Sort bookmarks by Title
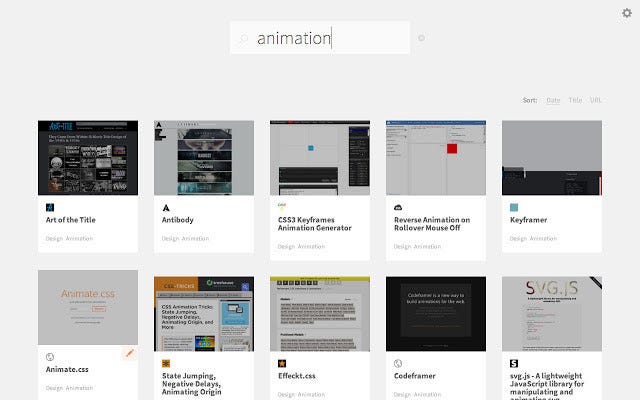This screenshot has height=400, width=640. [575, 100]
